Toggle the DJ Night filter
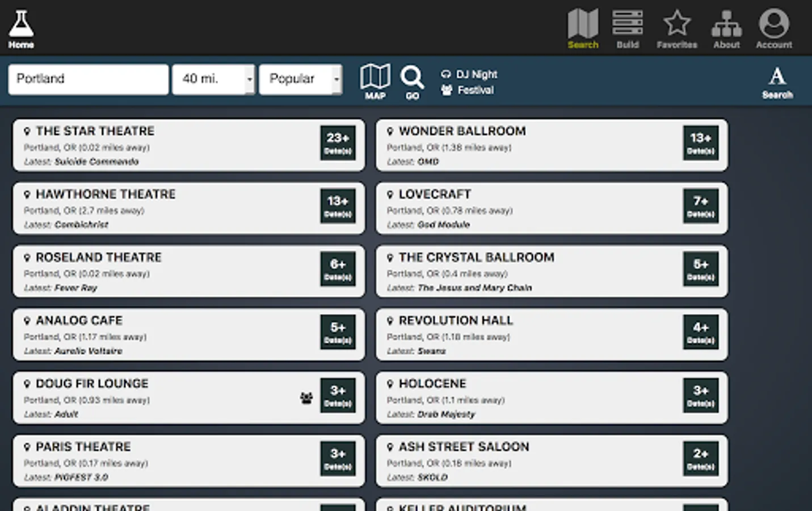812x511 pixels. [x=469, y=74]
